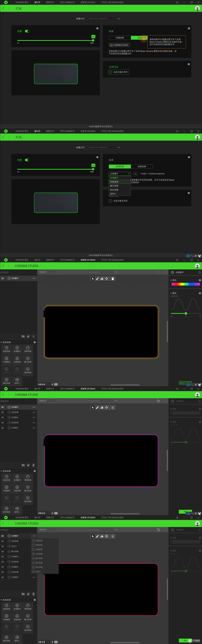
Task: Add 星光效果 tile in five-layer Studio window
Action: click(x=28, y=499)
